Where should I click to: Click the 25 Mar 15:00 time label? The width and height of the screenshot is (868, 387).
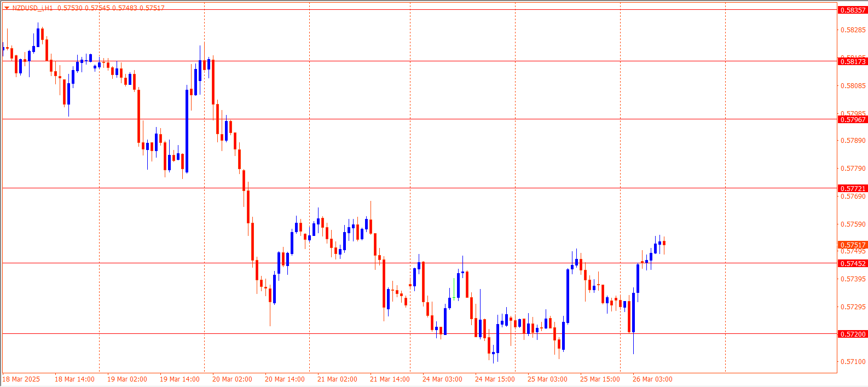click(x=600, y=379)
